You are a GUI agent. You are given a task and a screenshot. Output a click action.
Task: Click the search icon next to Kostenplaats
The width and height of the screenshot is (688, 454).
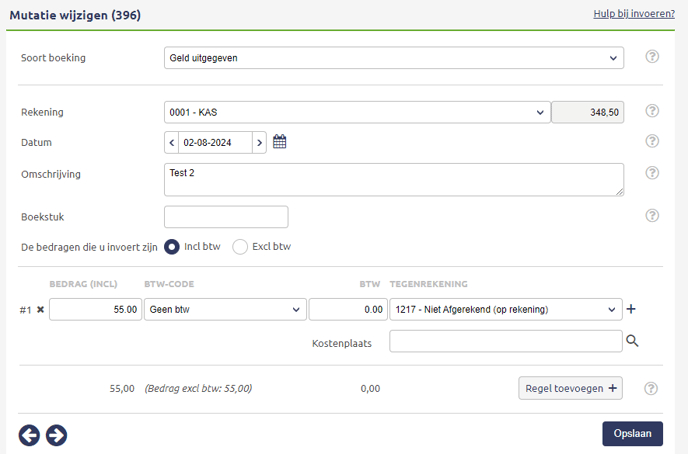pyautogui.click(x=632, y=341)
